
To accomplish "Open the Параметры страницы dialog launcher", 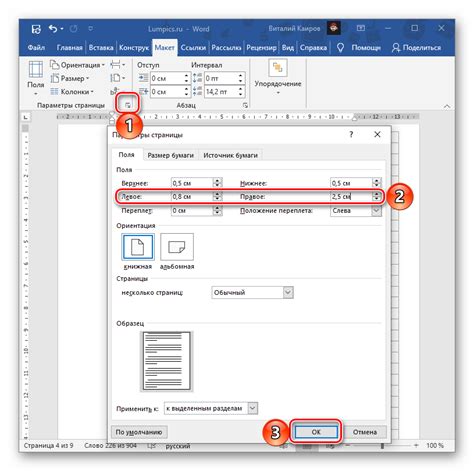I will (128, 105).
